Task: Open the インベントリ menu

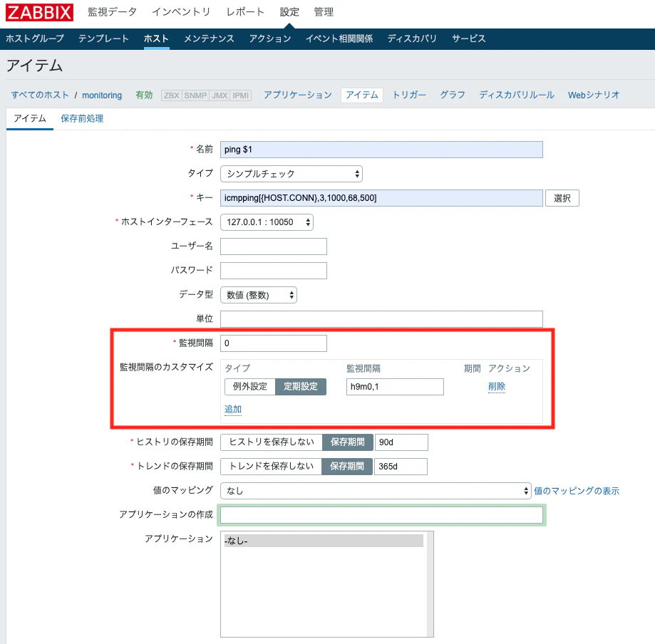Action: (181, 12)
